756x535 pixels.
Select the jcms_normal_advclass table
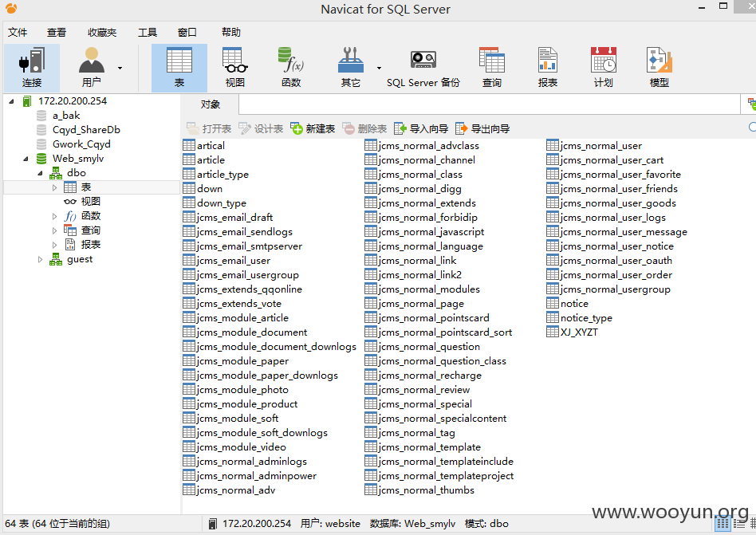coord(428,146)
